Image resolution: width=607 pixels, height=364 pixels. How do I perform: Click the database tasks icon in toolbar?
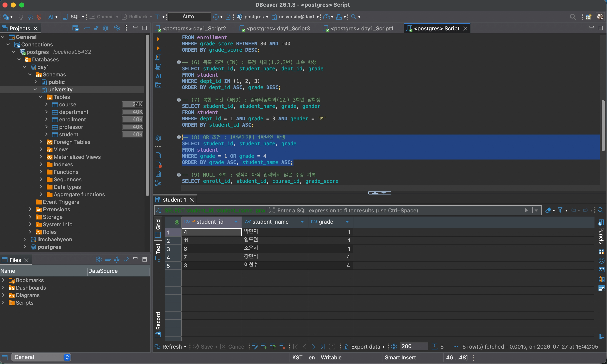coord(339,17)
